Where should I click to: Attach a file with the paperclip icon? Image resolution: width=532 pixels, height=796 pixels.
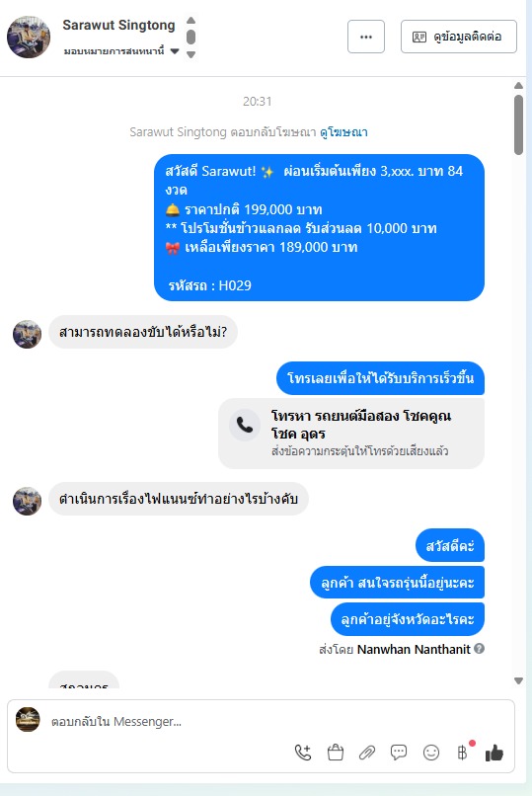point(366,753)
